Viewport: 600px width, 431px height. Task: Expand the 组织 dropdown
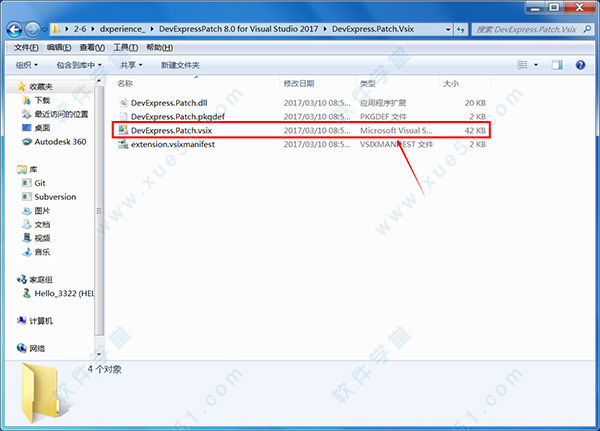tap(27, 65)
